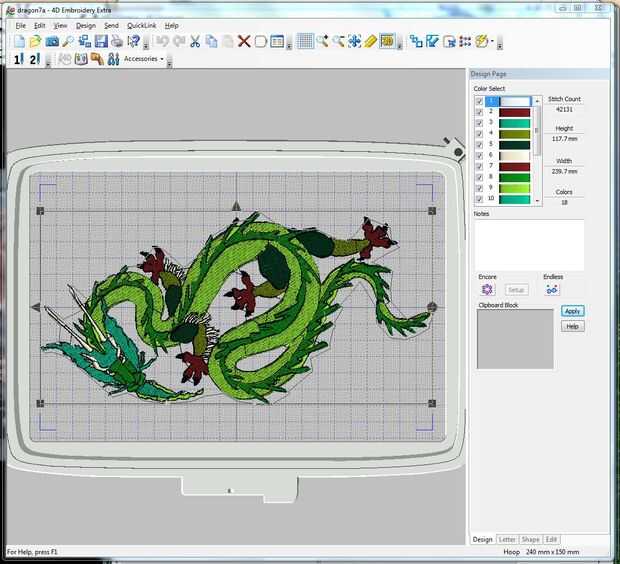Click the context Help question-mark arrow icon
The height and width of the screenshot is (564, 620).
click(x=134, y=41)
